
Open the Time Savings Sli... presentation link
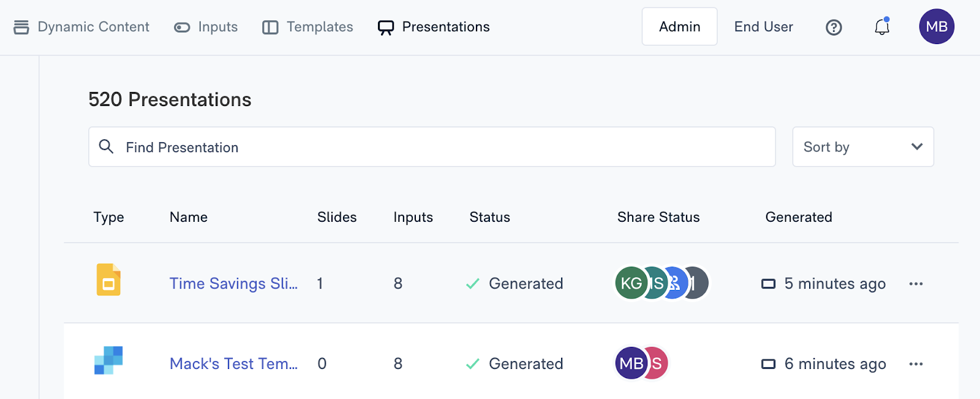click(x=233, y=284)
